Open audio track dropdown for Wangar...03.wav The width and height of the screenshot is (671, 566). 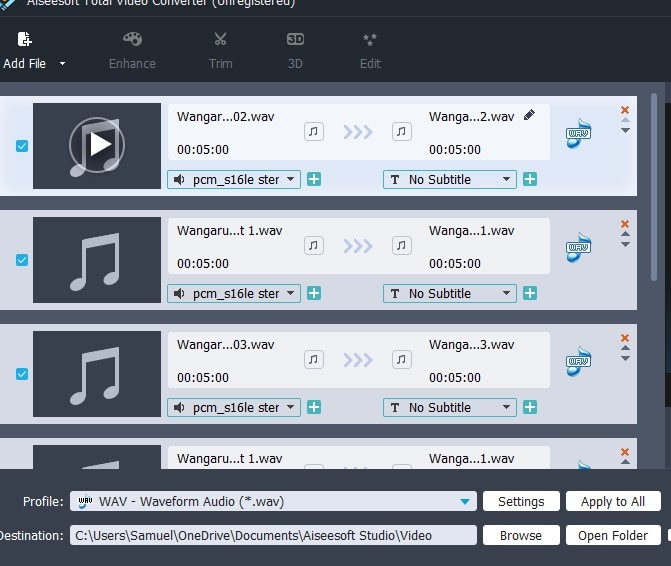234,407
